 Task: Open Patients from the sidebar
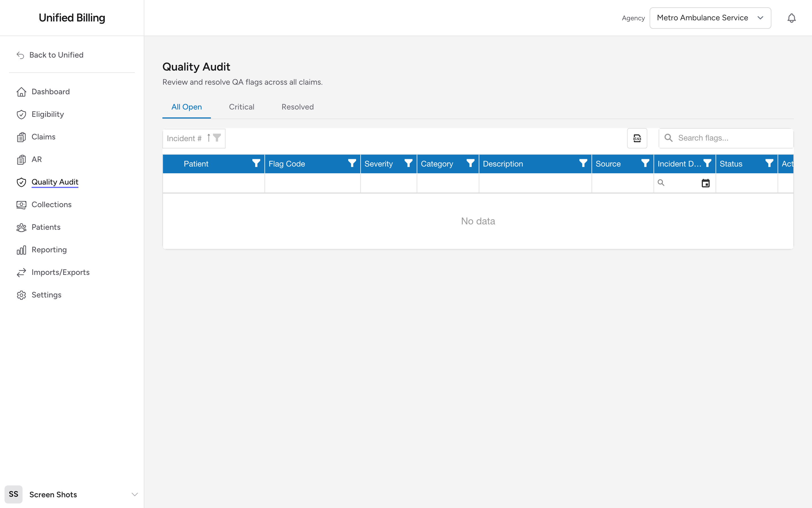(x=46, y=227)
